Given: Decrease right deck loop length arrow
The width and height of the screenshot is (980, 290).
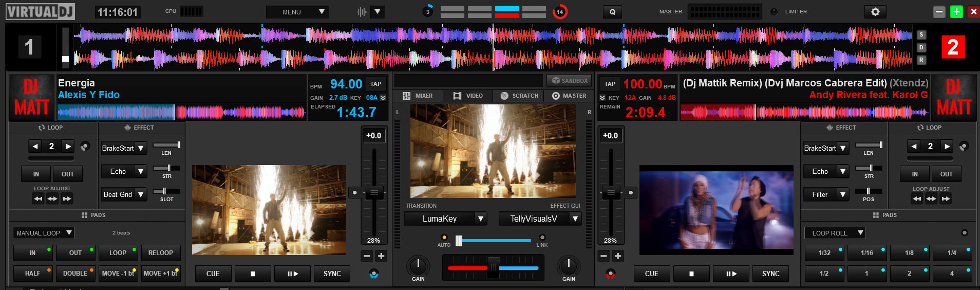Looking at the screenshot, I should pos(914,147).
